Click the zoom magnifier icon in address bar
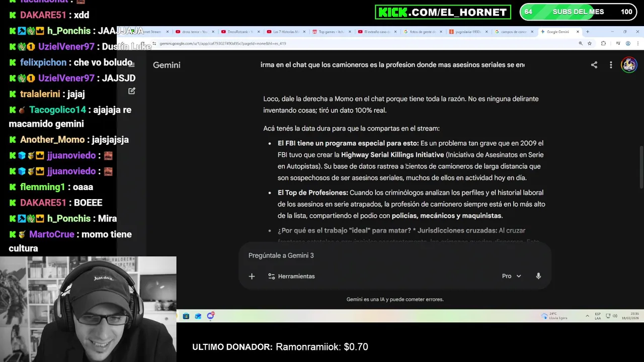 (581, 43)
